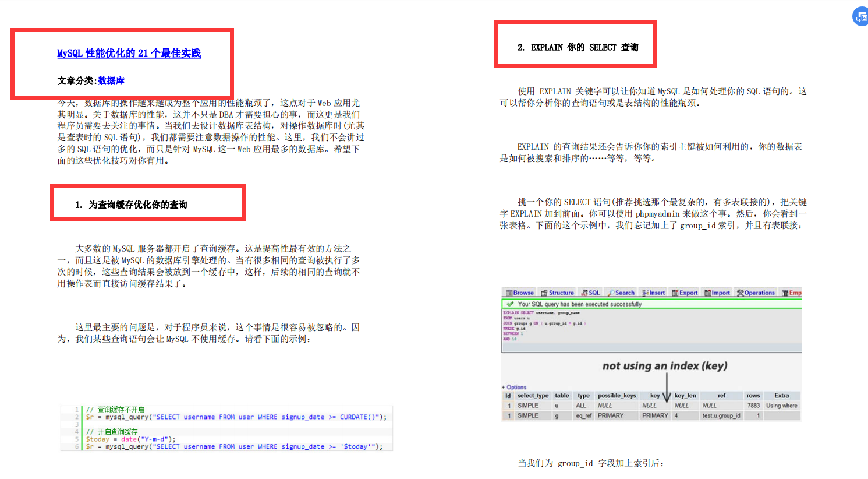The width and height of the screenshot is (868, 479).
Task: Click the heading '1. 为查询缓存优化你的查询'
Action: click(132, 205)
